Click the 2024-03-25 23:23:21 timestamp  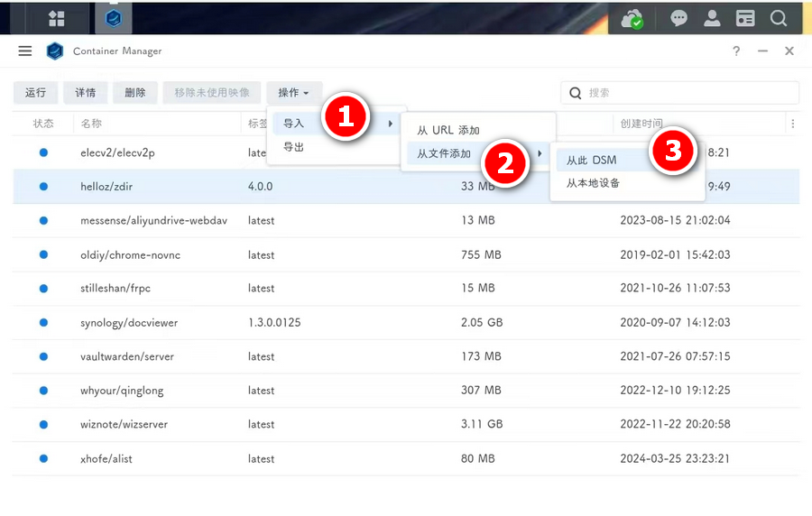coord(675,458)
